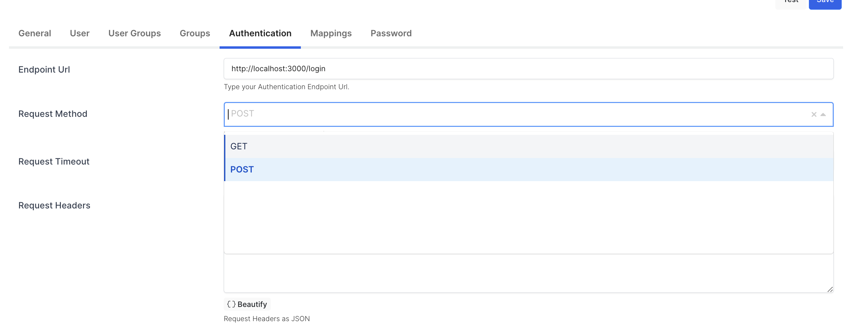Grab the Request Headers textarea resize handle
Image resolution: width=868 pixels, height=327 pixels.
[830, 289]
